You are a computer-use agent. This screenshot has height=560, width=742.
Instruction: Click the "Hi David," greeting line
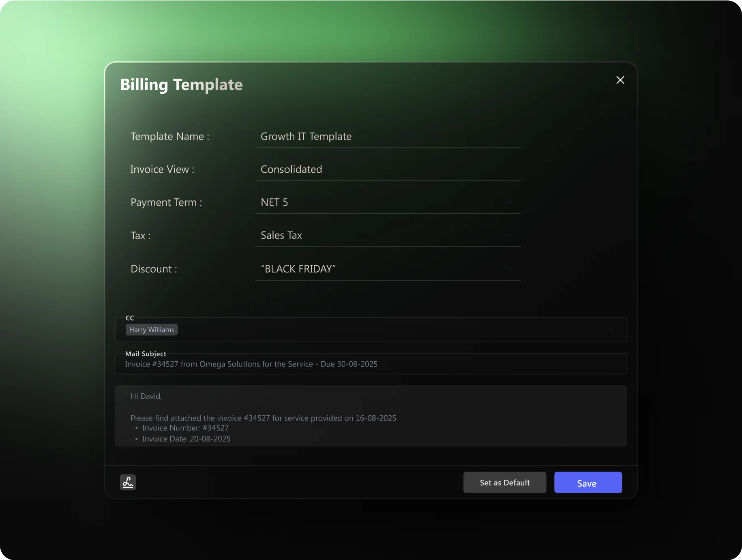click(146, 396)
